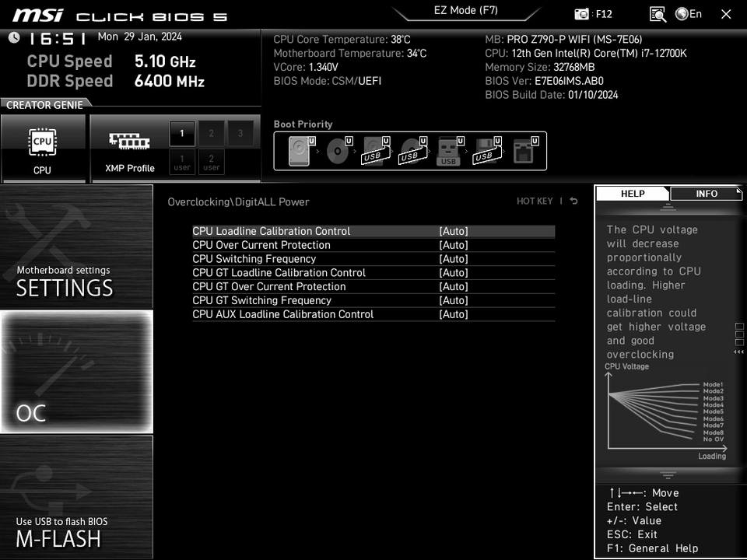The height and width of the screenshot is (560, 747).
Task: Open CPU Switching Frequency [Auto] value
Action: 454,258
